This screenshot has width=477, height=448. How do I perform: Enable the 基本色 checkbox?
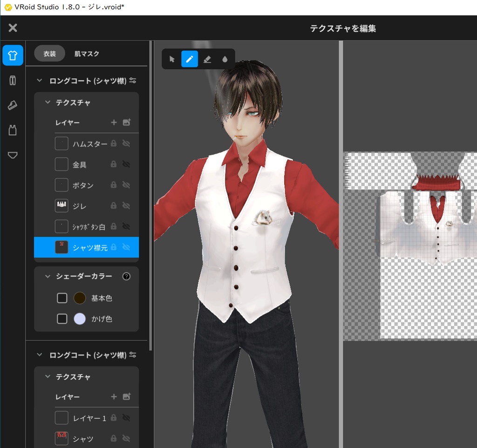point(62,298)
